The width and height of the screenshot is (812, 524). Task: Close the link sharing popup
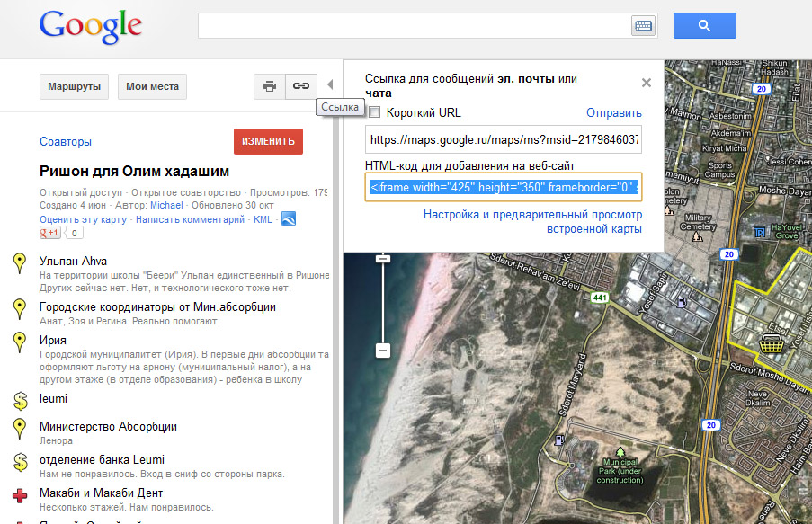pyautogui.click(x=647, y=83)
